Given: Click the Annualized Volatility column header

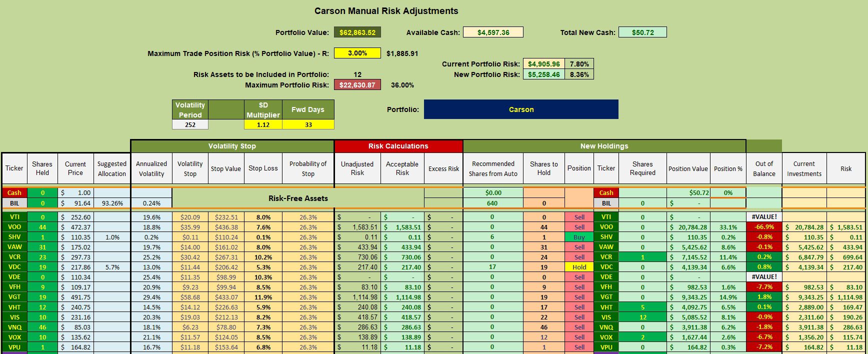Looking at the screenshot, I should 151,168.
